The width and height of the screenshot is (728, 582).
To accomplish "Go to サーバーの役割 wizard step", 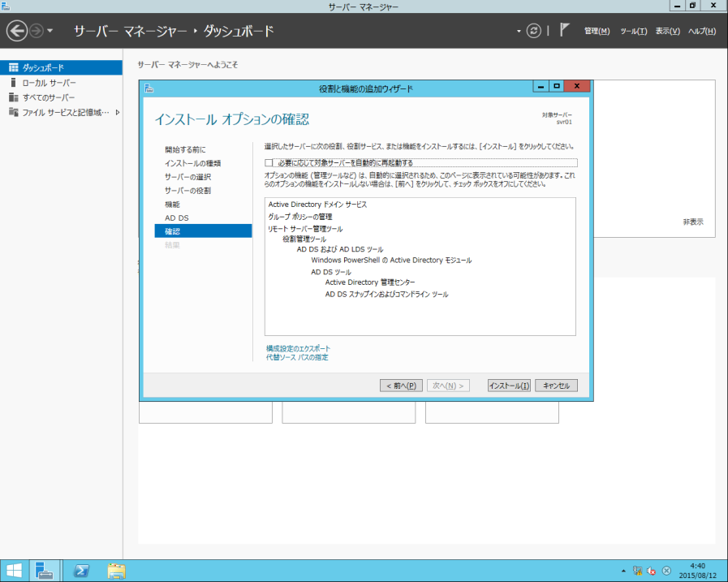I will 187,191.
